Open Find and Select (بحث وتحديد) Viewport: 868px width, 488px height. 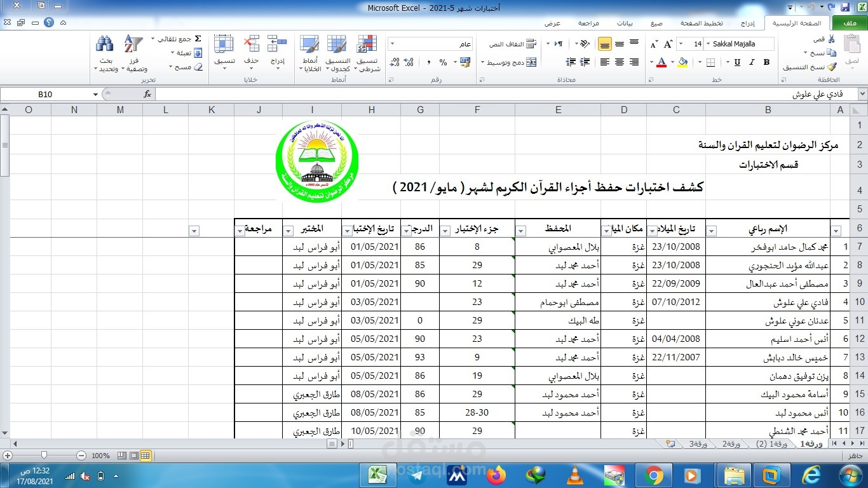click(x=105, y=53)
